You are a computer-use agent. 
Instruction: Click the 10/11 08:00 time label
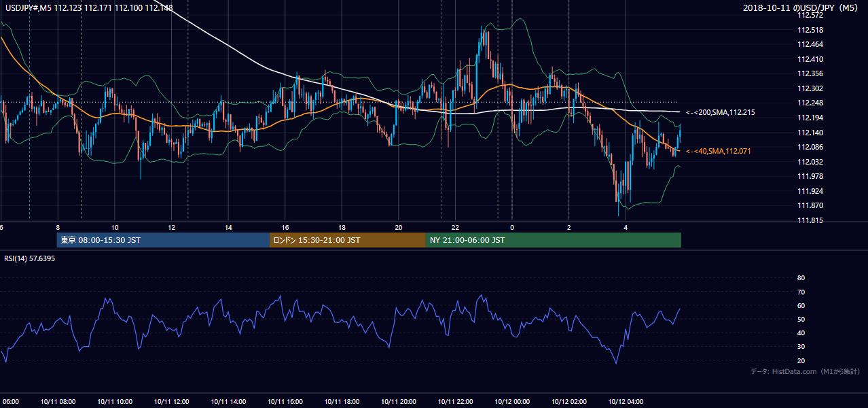coord(58,401)
